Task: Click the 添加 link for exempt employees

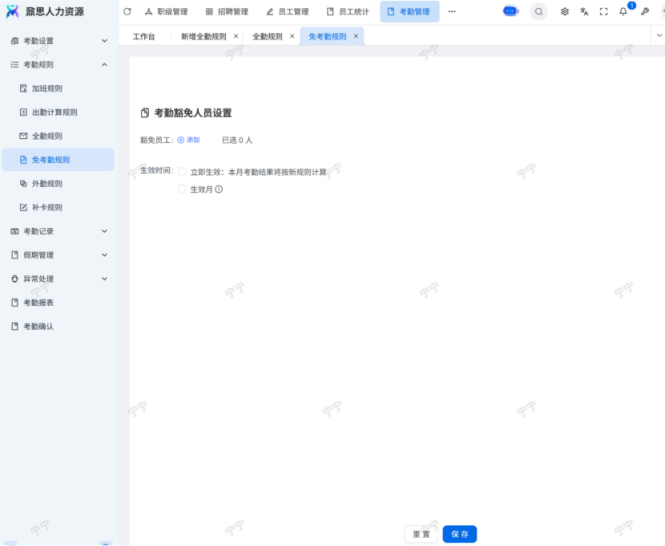Action: [x=189, y=140]
